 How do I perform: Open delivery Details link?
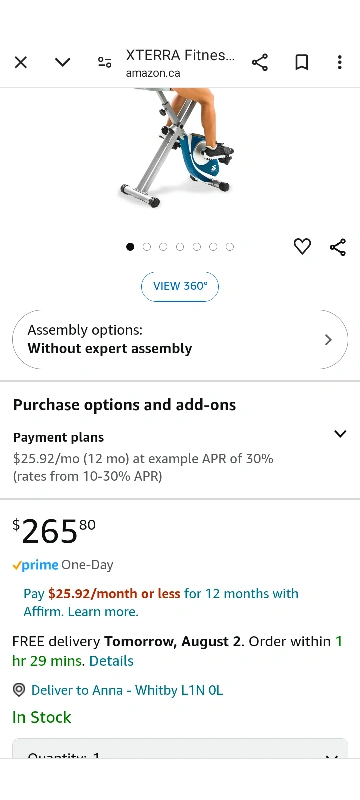[111, 661]
